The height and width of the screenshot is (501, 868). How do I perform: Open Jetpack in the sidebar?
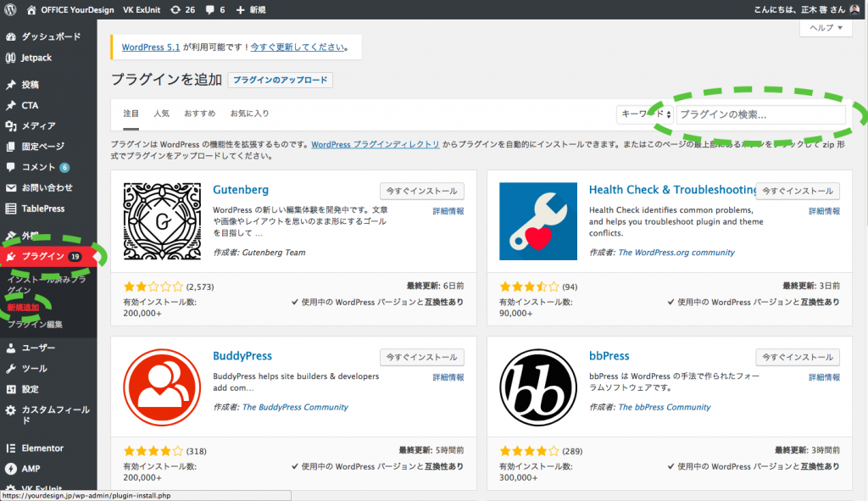(x=36, y=58)
